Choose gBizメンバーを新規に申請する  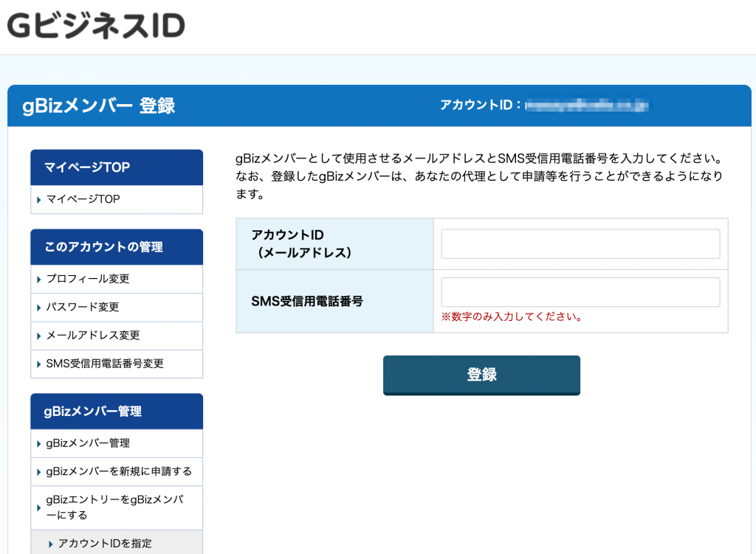117,471
